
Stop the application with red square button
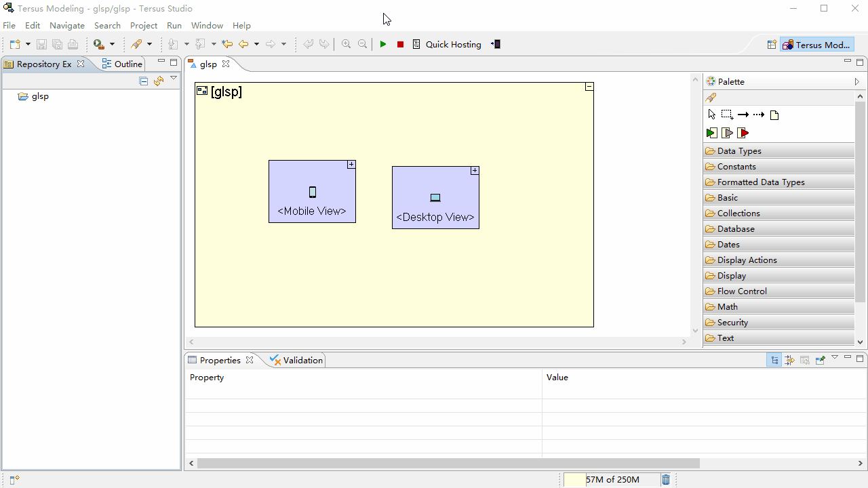(x=400, y=44)
